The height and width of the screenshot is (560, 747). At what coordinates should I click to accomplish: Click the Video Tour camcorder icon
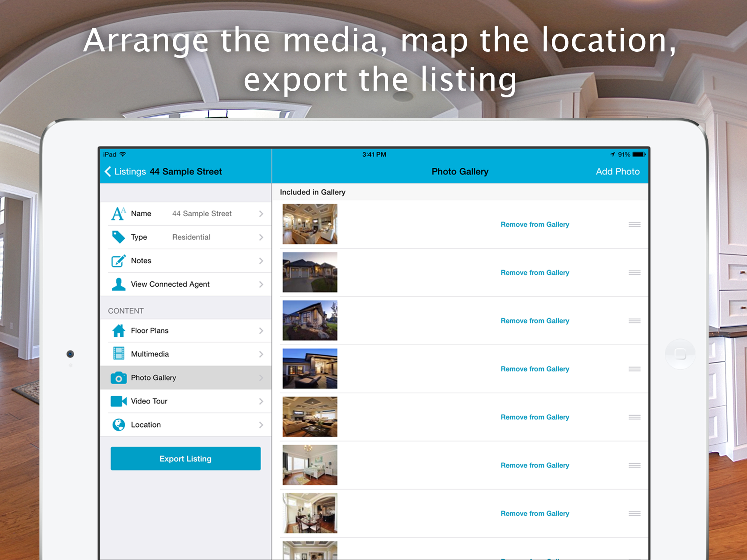pos(119,401)
